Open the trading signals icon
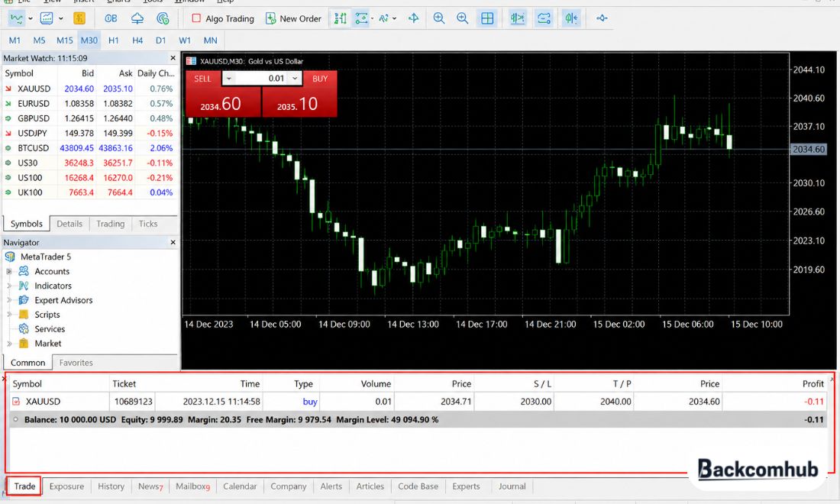Screen dimensions: 840x504 pos(163,19)
